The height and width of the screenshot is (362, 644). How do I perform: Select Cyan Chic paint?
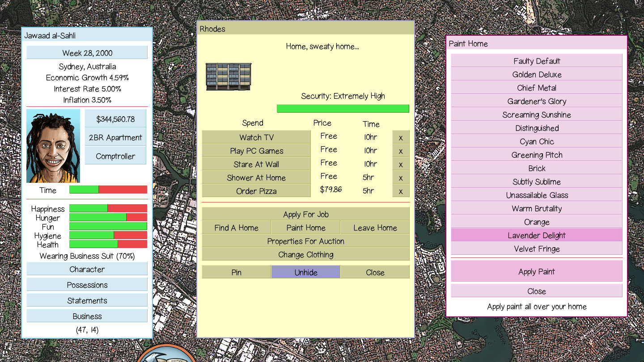click(x=536, y=141)
